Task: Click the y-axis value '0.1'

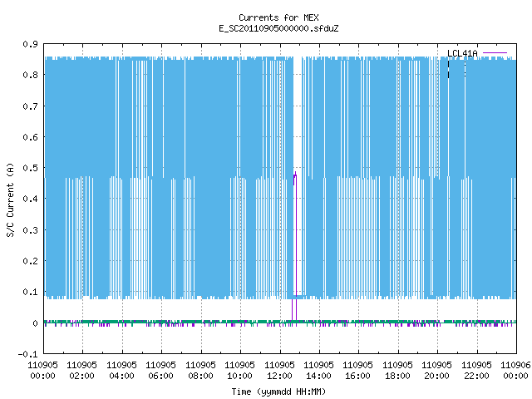Action: pyautogui.click(x=30, y=292)
